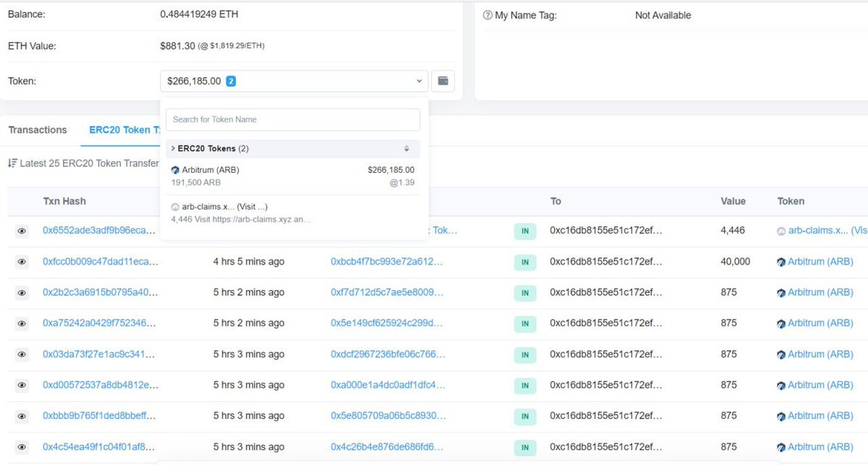Toggle the eye icon for transaction 0x2b2c3a6915b0795a40
Image resolution: width=868 pixels, height=465 pixels.
tap(22, 293)
